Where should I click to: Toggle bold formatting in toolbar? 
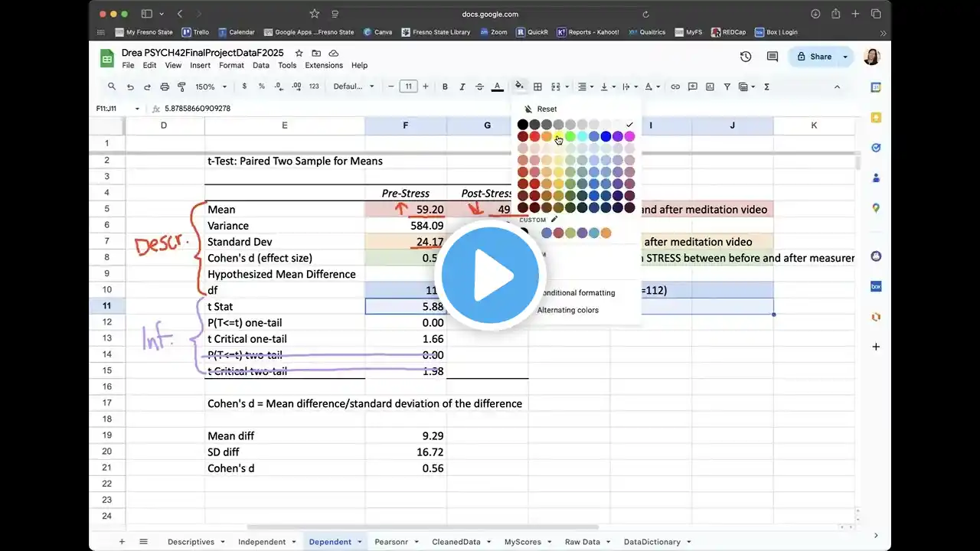point(445,86)
